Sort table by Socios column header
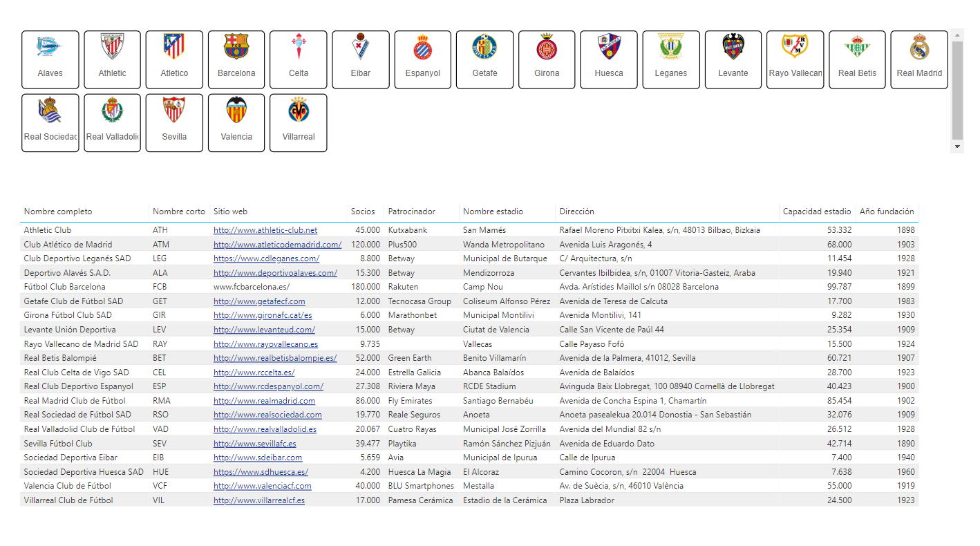 363,211
